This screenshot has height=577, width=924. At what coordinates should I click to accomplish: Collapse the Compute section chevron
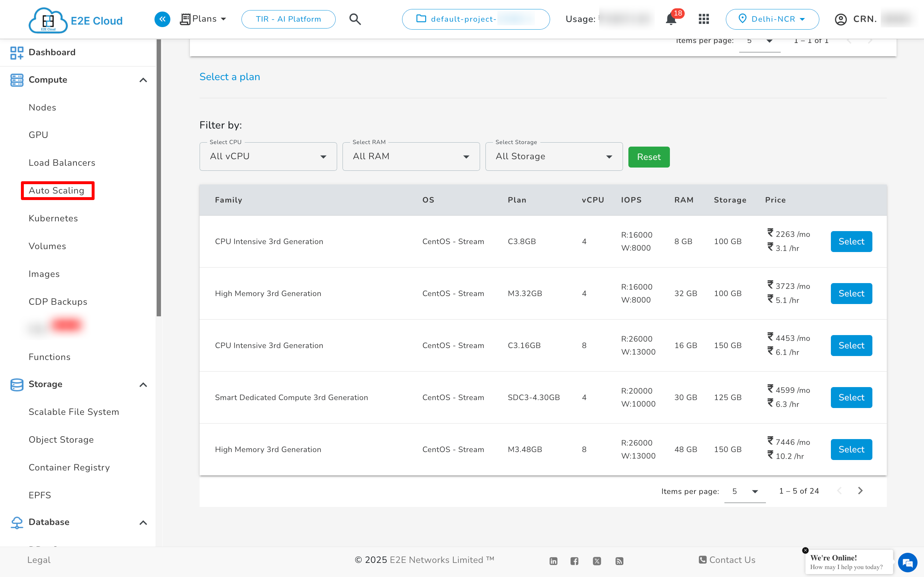point(143,80)
